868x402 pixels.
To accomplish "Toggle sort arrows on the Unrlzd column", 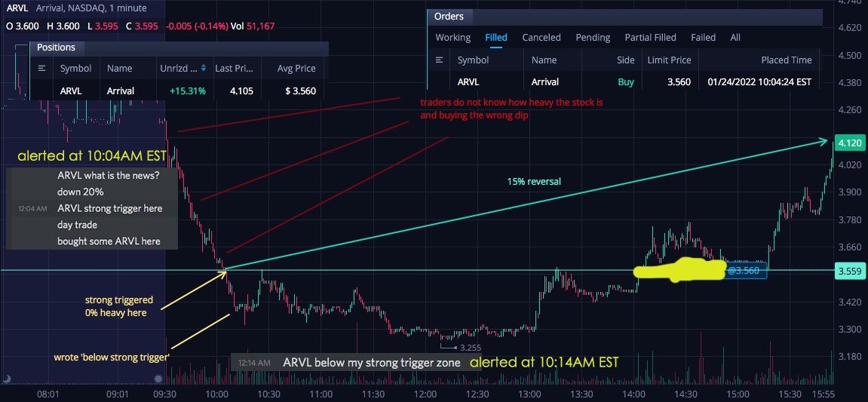I will 203,68.
